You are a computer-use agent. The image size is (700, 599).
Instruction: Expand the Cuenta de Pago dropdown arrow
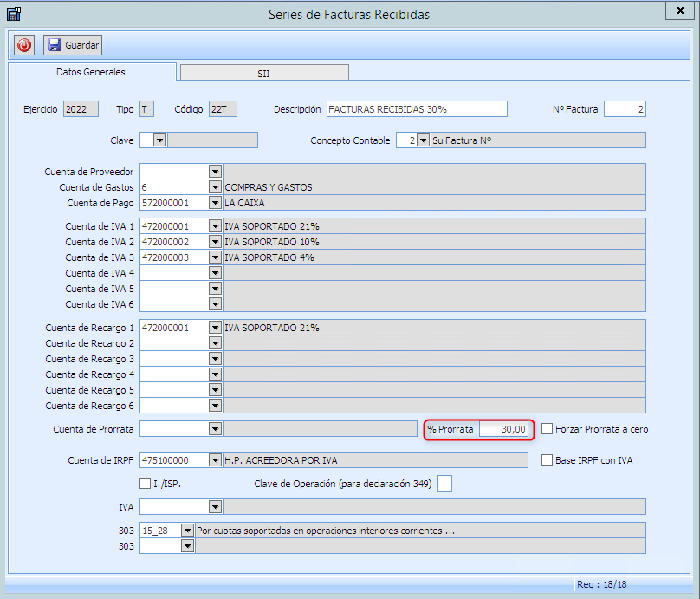pyautogui.click(x=215, y=203)
